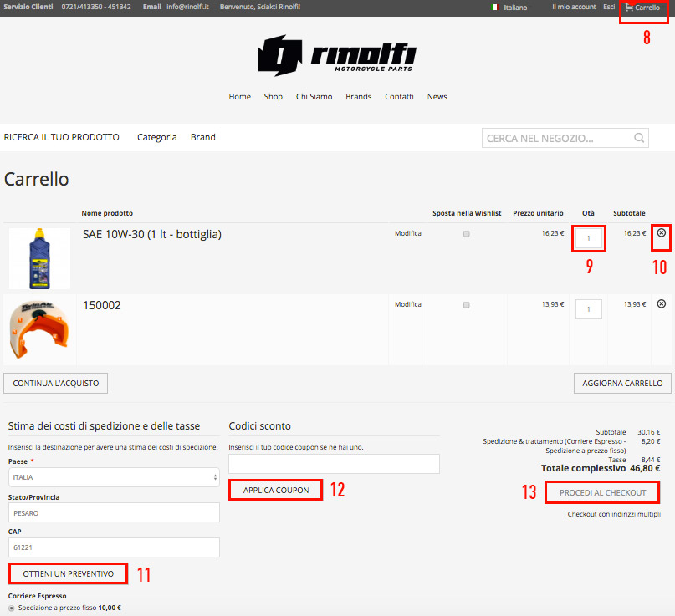Remove SAE 10W-30 item from cart
This screenshot has width=675, height=616.
662,233
